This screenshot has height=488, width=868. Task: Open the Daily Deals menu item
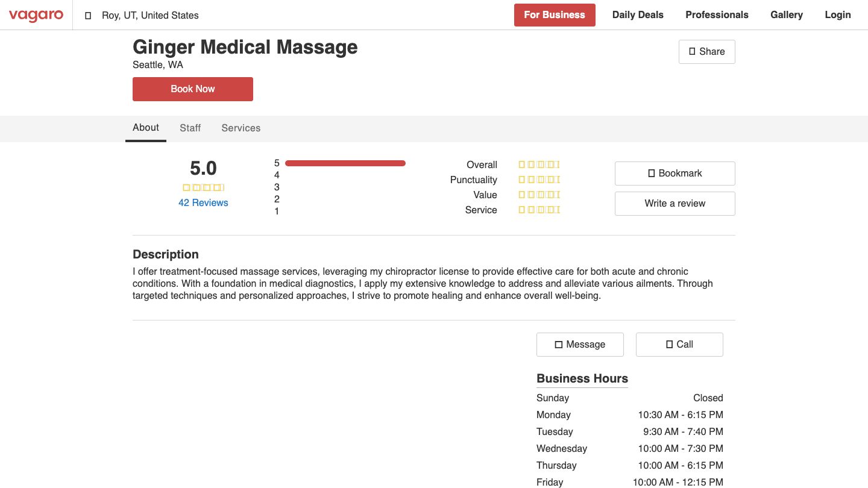638,14
